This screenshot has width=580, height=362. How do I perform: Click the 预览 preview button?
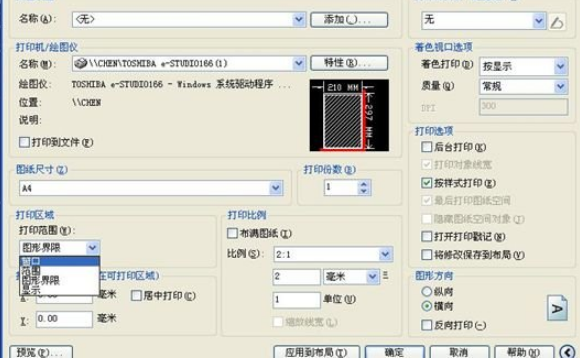pyautogui.click(x=41, y=352)
